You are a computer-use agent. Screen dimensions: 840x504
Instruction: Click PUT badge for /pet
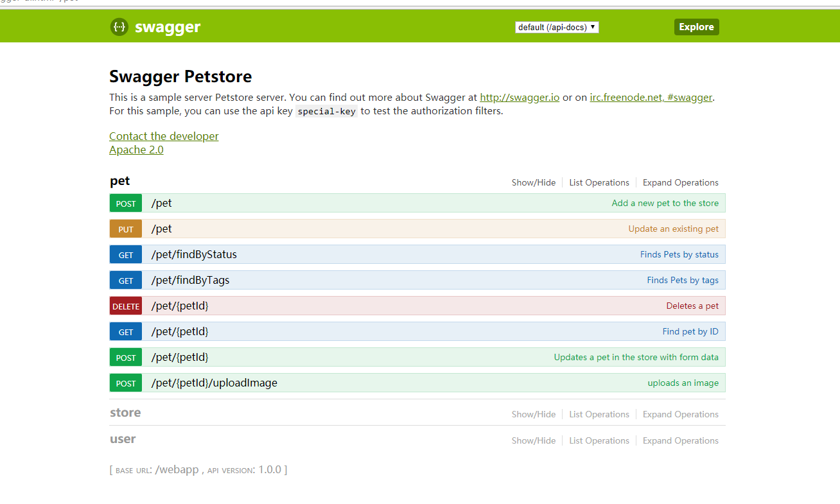(x=126, y=229)
